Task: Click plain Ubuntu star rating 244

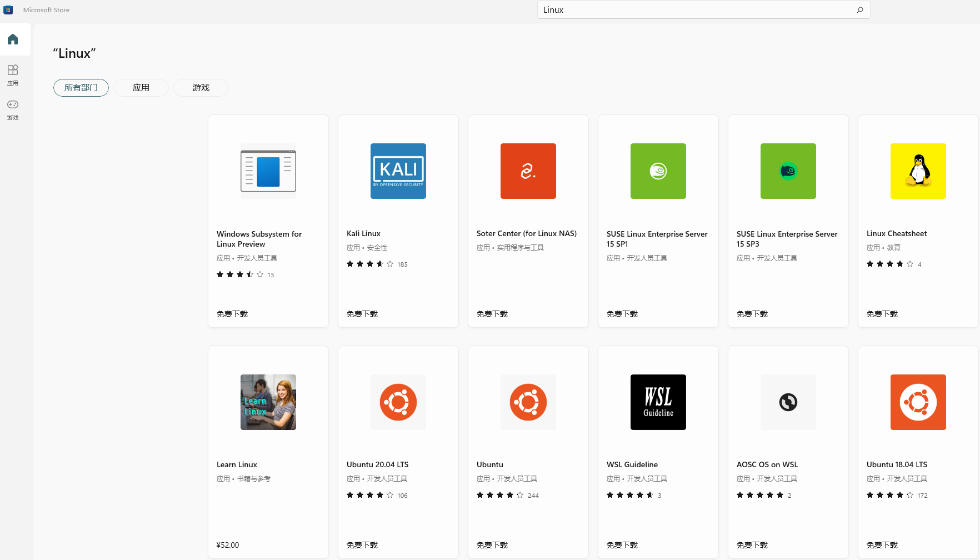Action: point(507,495)
